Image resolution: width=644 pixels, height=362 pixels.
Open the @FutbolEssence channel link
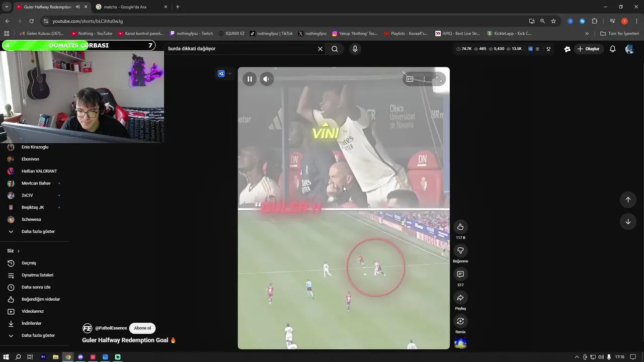pyautogui.click(x=111, y=328)
